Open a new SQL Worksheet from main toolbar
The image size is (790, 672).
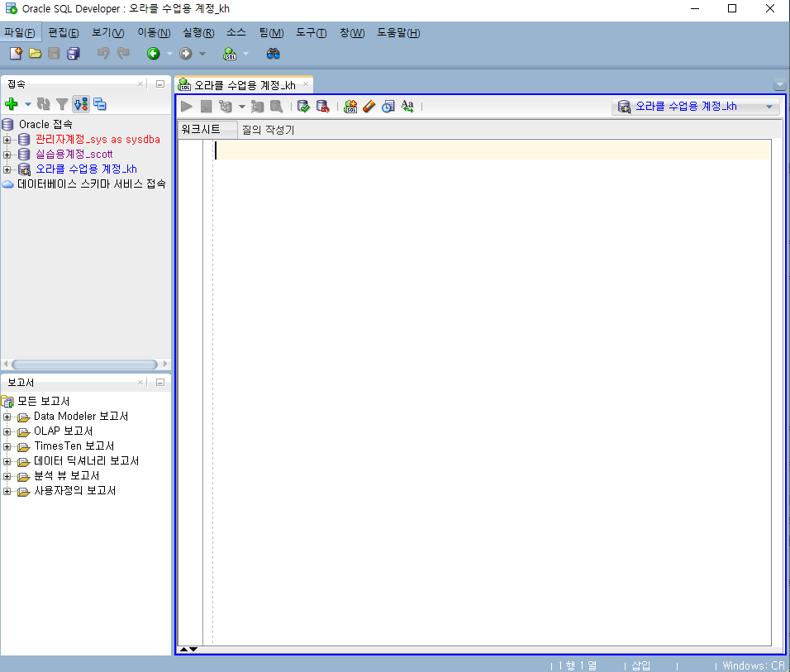tap(230, 54)
